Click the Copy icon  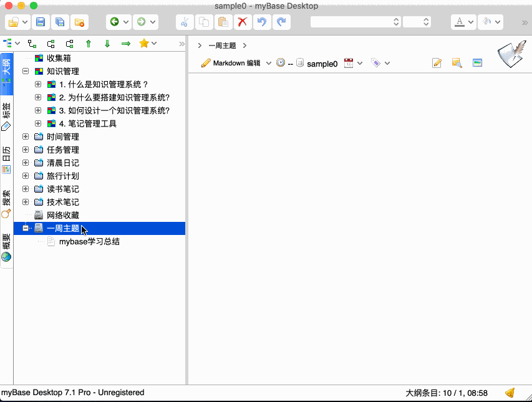click(x=204, y=22)
